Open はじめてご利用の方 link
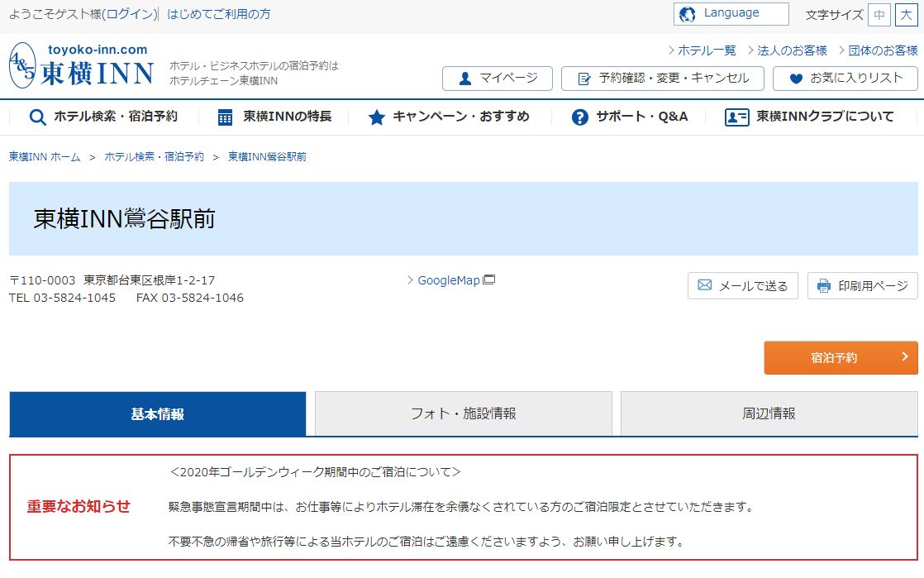This screenshot has height=578, width=924. (219, 14)
